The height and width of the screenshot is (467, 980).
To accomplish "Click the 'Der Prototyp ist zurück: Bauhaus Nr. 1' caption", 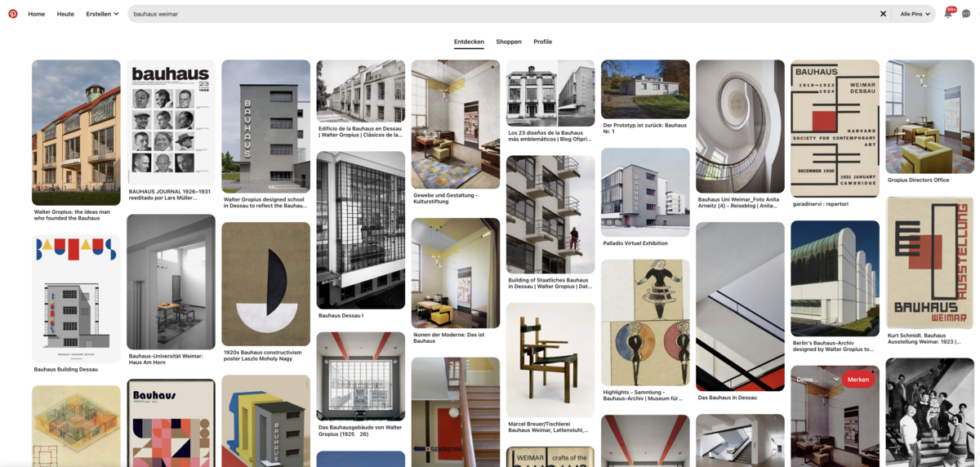I will click(644, 128).
